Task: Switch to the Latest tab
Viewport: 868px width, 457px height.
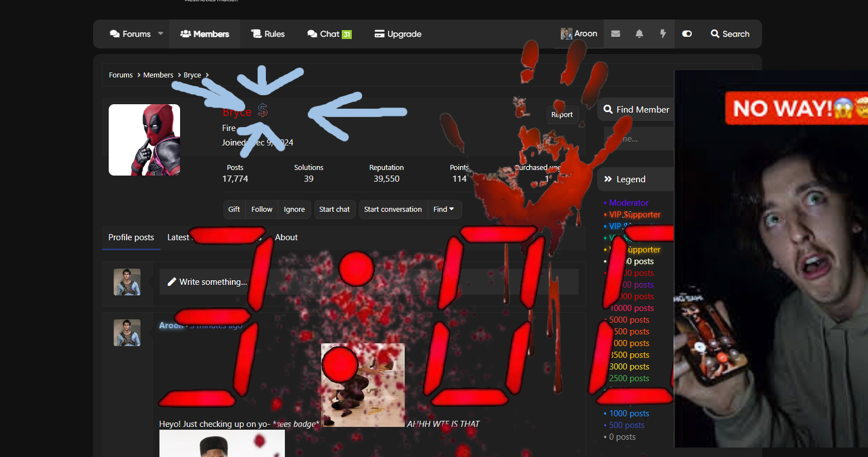Action: 178,237
